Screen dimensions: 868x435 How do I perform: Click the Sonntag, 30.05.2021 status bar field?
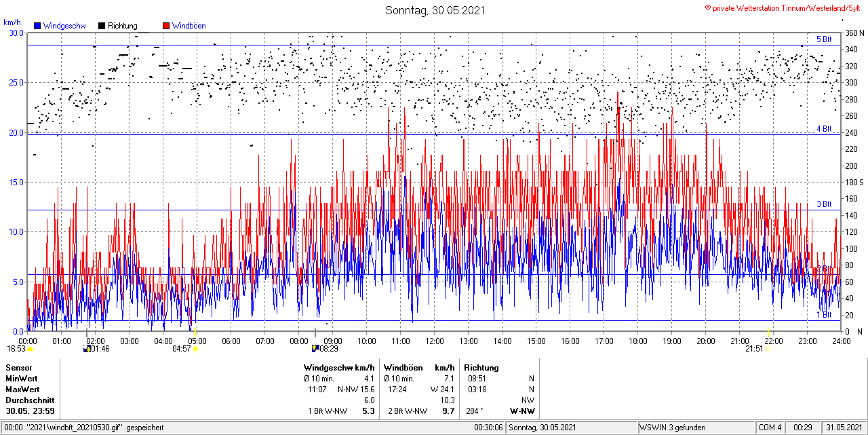click(x=572, y=428)
